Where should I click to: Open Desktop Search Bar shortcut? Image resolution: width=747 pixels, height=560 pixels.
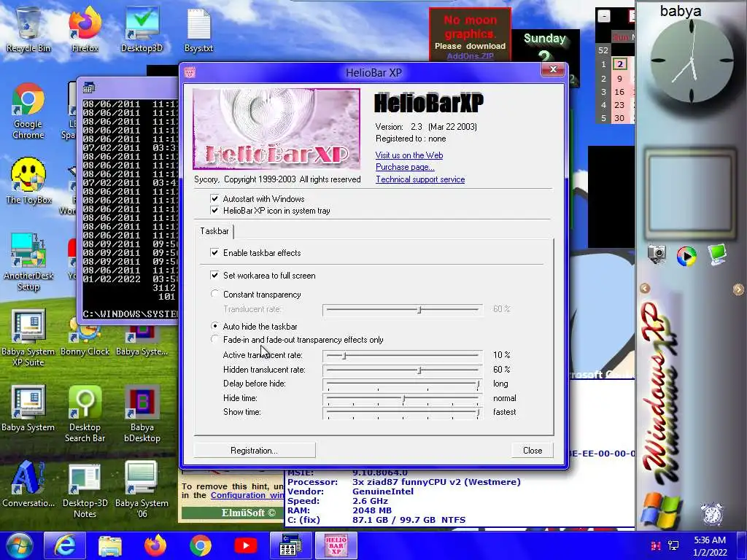(85, 413)
